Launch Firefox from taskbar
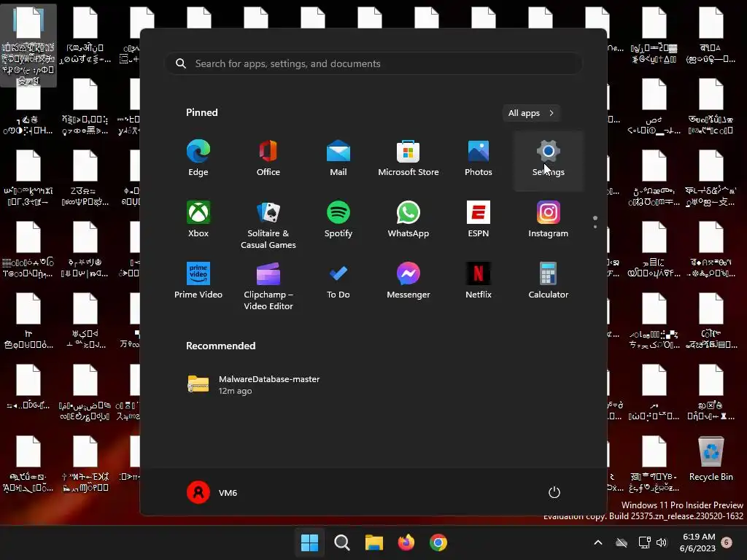 tap(406, 542)
